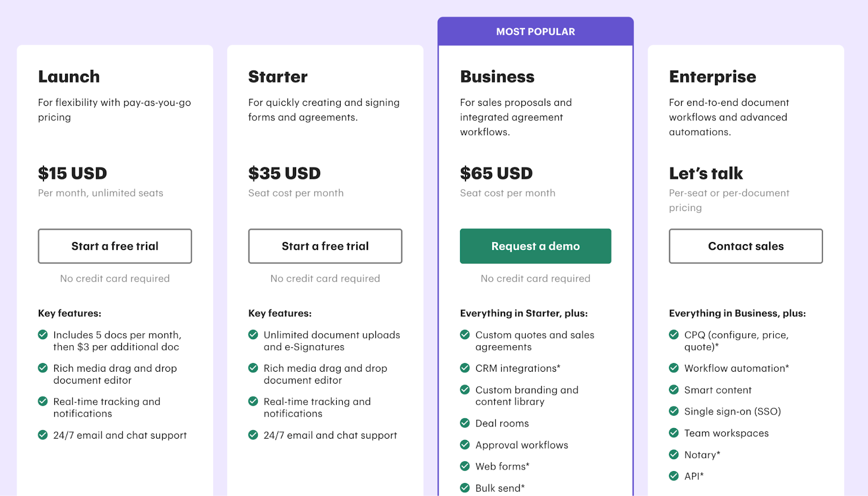Click checkmark icon next to Deal rooms
This screenshot has width=868, height=496.
click(465, 423)
